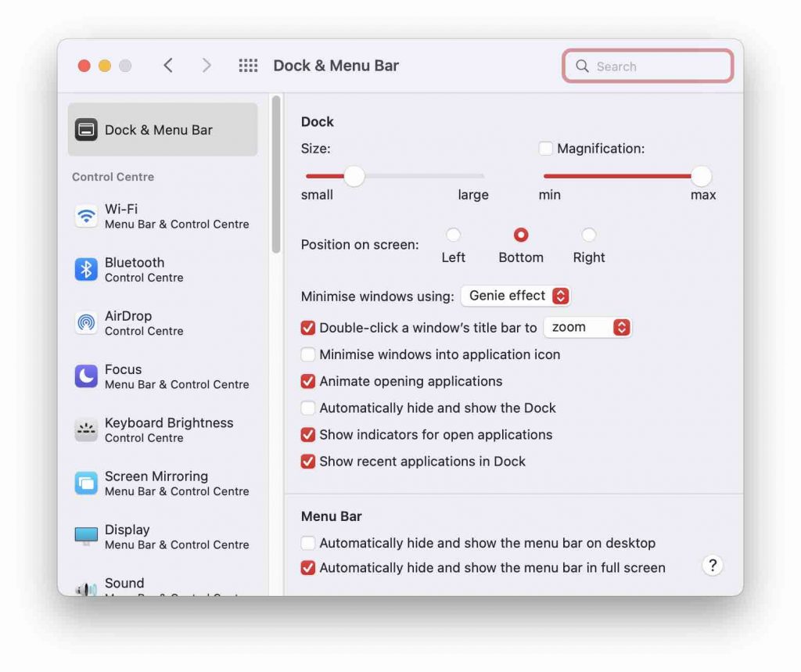
Task: Enable Minimise windows into application icon
Action: [x=308, y=354]
